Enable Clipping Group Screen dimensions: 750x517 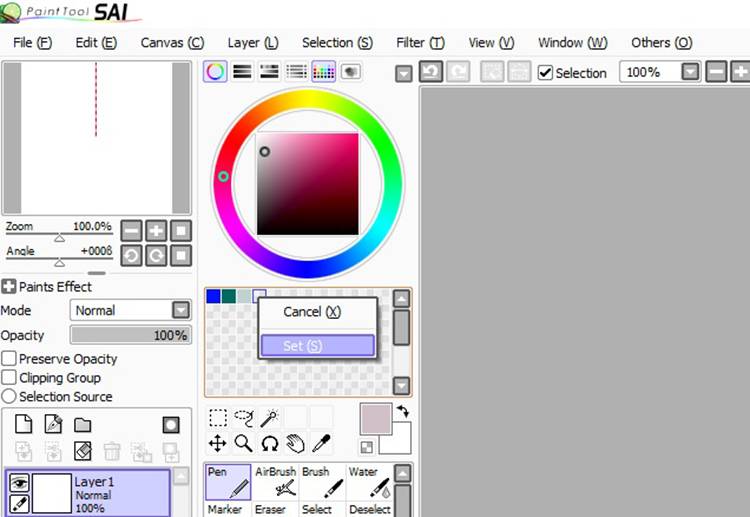pyautogui.click(x=9, y=377)
